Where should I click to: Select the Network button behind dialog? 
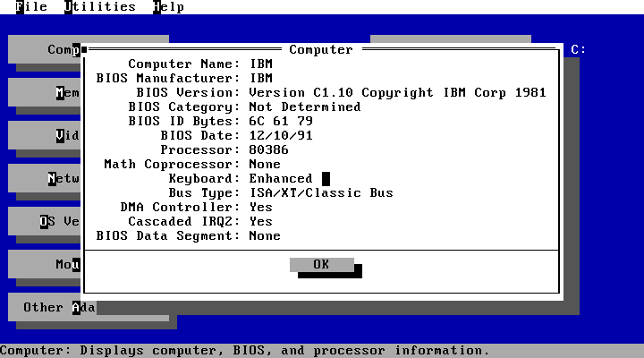click(45, 178)
